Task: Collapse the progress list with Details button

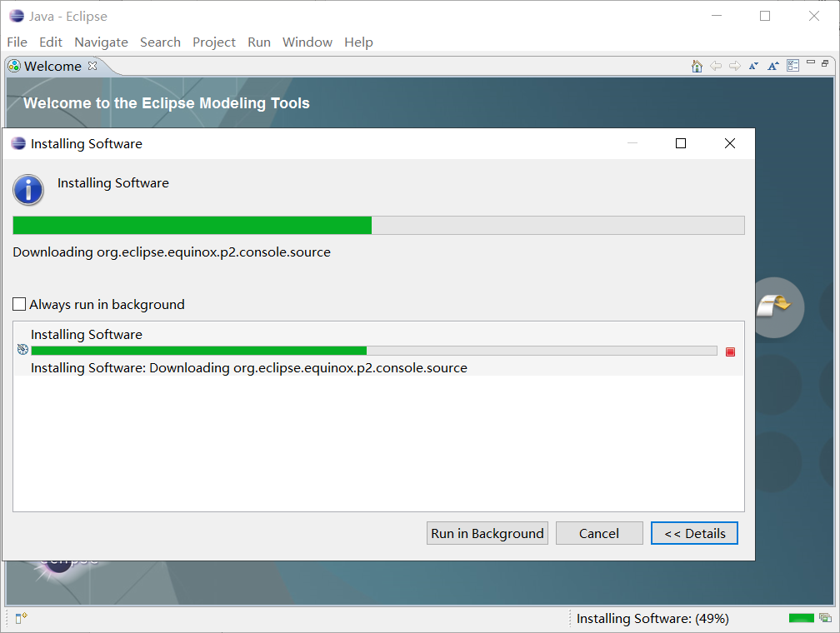Action: point(694,533)
